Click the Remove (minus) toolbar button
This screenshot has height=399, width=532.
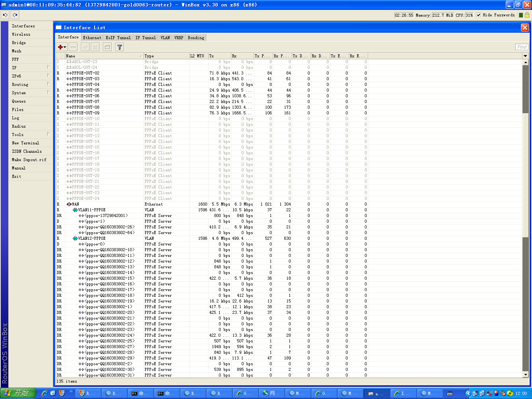pyautogui.click(x=73, y=47)
